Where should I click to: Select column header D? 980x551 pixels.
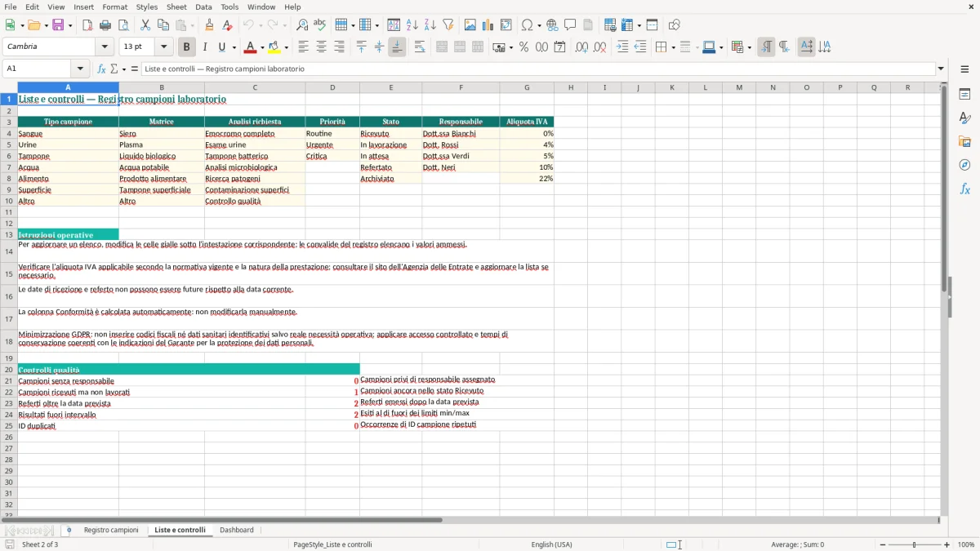tap(332, 87)
